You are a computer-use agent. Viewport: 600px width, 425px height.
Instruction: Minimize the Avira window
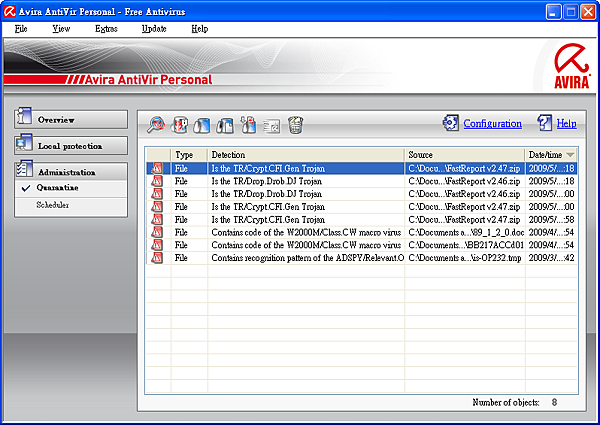click(553, 12)
